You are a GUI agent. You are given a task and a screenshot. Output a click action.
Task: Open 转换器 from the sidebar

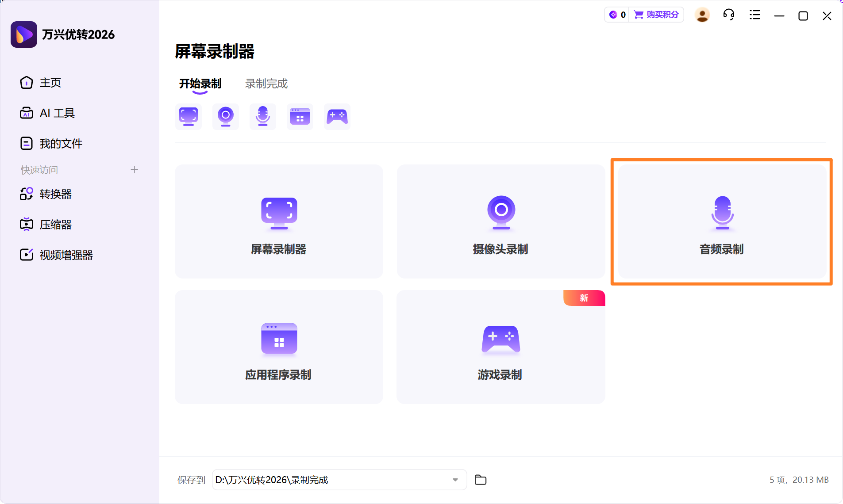[x=55, y=194]
